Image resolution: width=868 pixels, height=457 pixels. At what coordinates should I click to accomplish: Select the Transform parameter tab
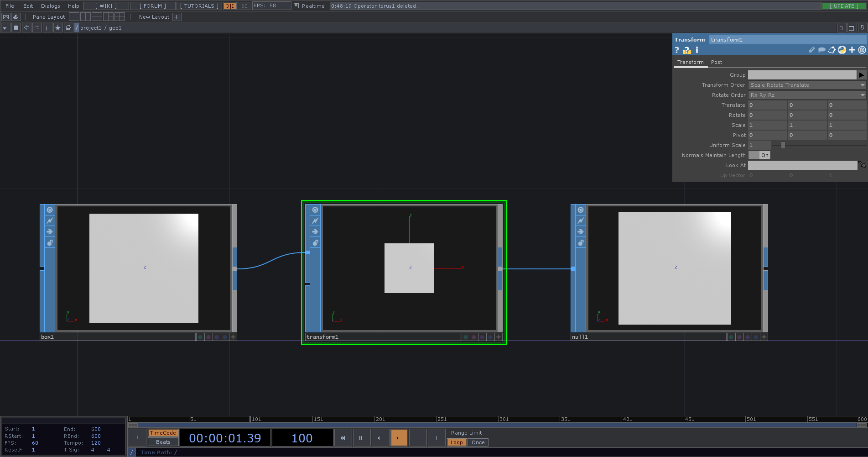(x=691, y=62)
